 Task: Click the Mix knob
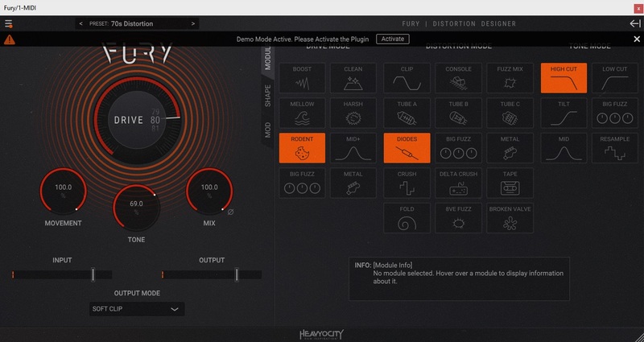209,191
